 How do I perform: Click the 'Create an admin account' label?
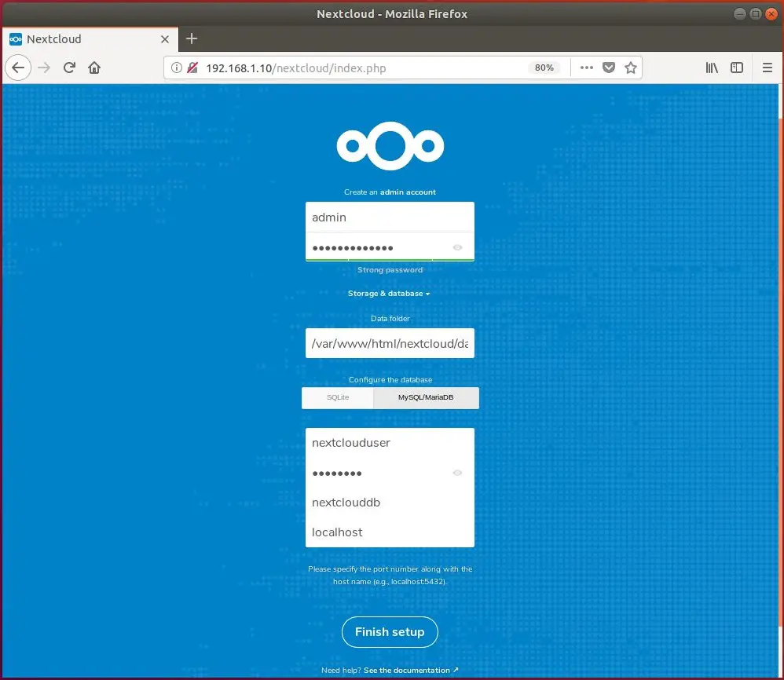tap(390, 192)
